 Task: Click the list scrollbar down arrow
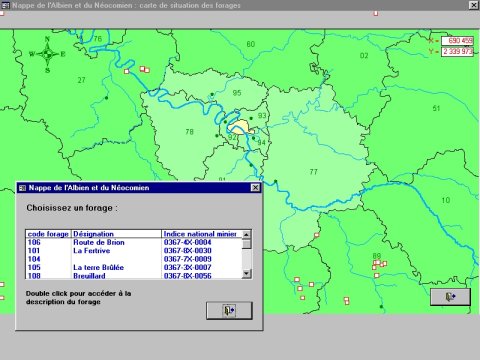pyautogui.click(x=246, y=274)
